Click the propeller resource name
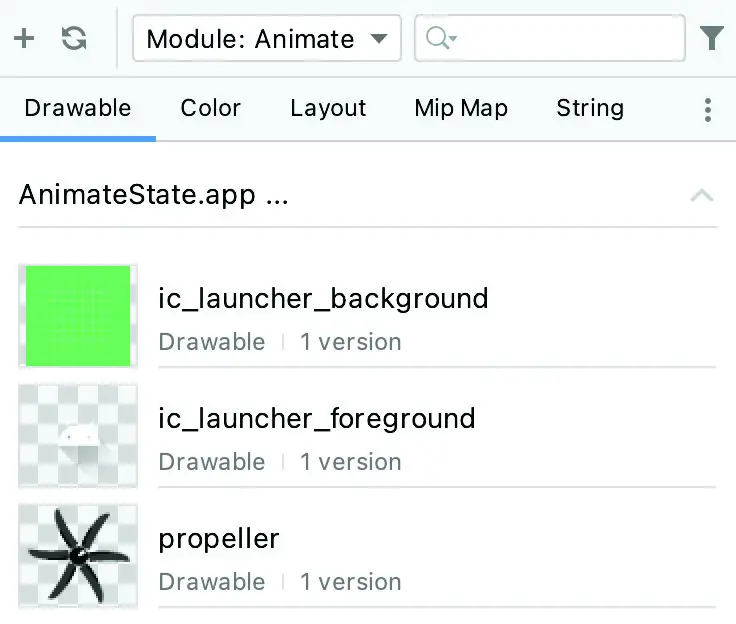The width and height of the screenshot is (736, 624). pos(219,539)
